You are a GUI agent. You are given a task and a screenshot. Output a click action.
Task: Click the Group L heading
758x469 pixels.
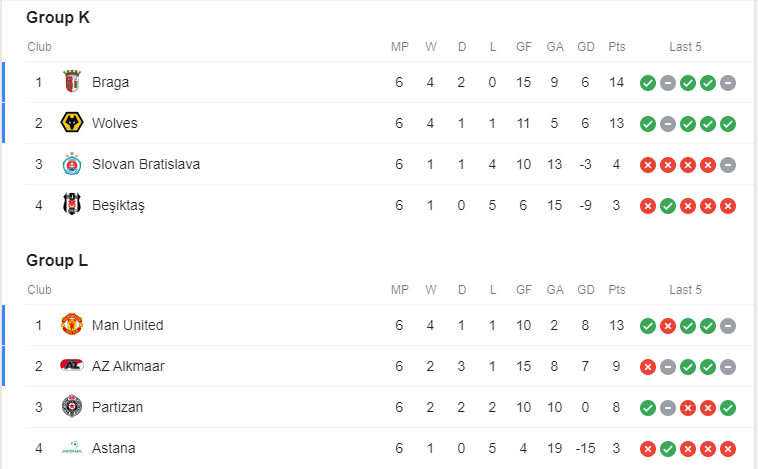tap(57, 261)
